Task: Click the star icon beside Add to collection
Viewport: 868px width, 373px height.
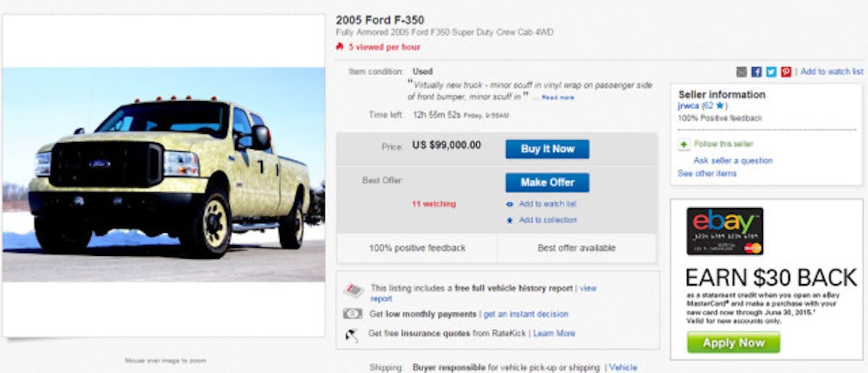Action: click(x=510, y=220)
